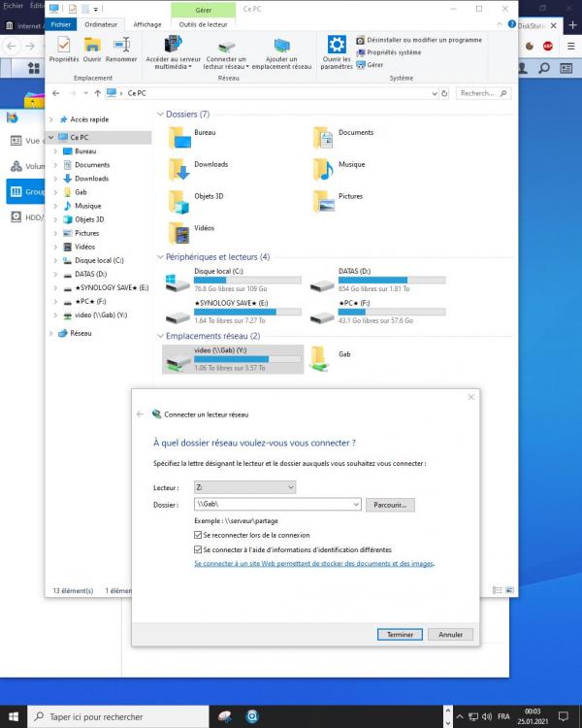Image resolution: width=582 pixels, height=728 pixels.
Task: Select the video (\\Gab) (Y:) network drive
Action: [233, 359]
